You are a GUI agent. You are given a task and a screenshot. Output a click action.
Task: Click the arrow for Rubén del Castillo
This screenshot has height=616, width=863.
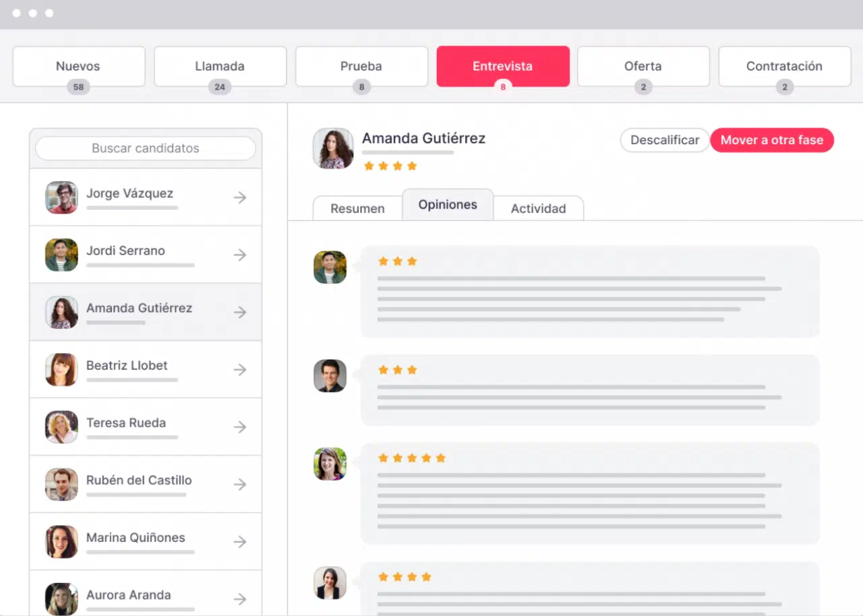[239, 484]
